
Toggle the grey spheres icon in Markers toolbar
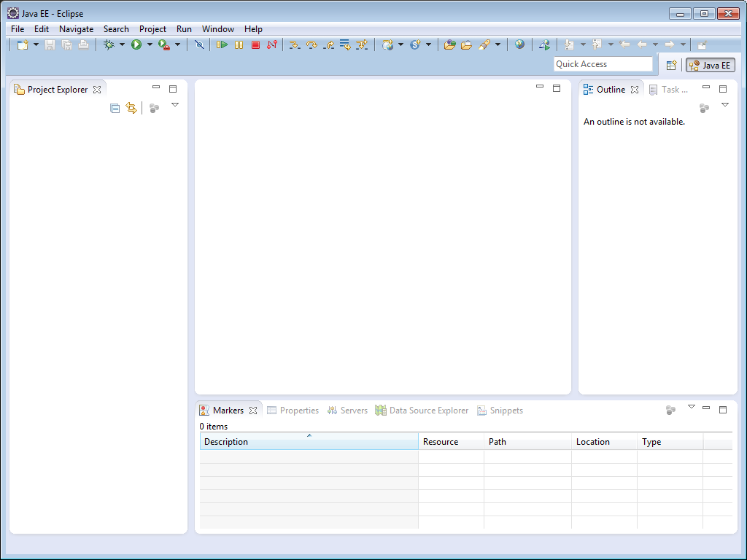point(671,410)
